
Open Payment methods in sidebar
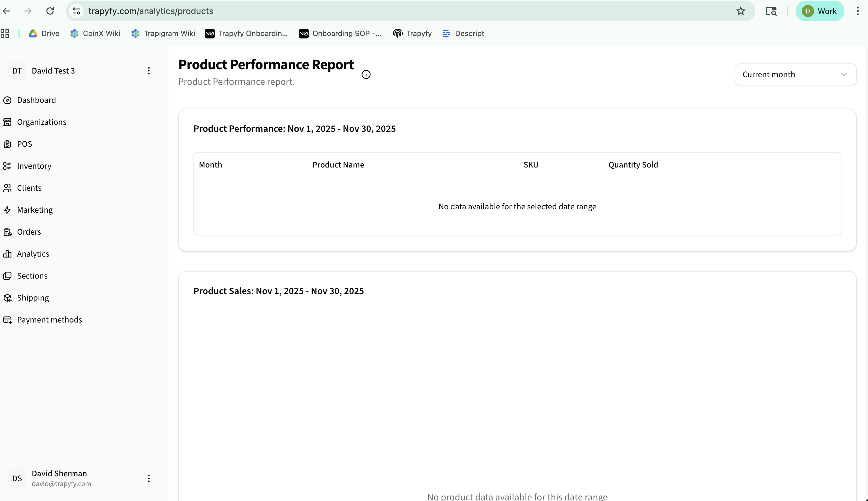[49, 320]
